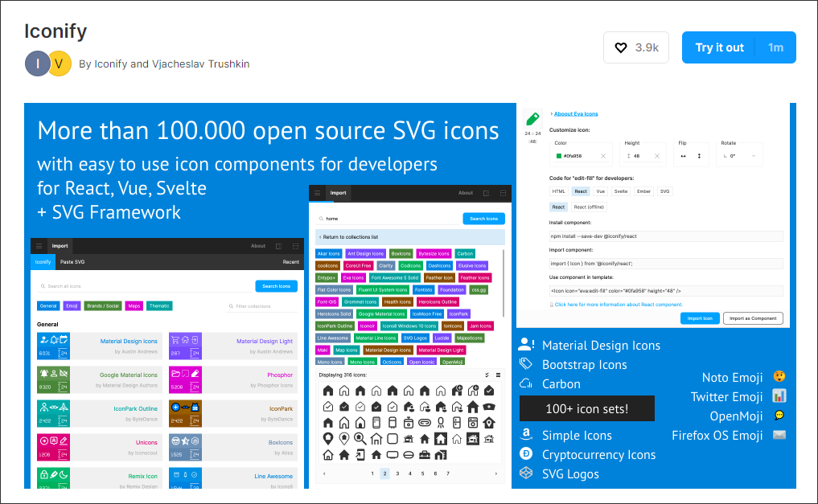
Task: Open the yellow V author avatar
Action: tap(59, 64)
